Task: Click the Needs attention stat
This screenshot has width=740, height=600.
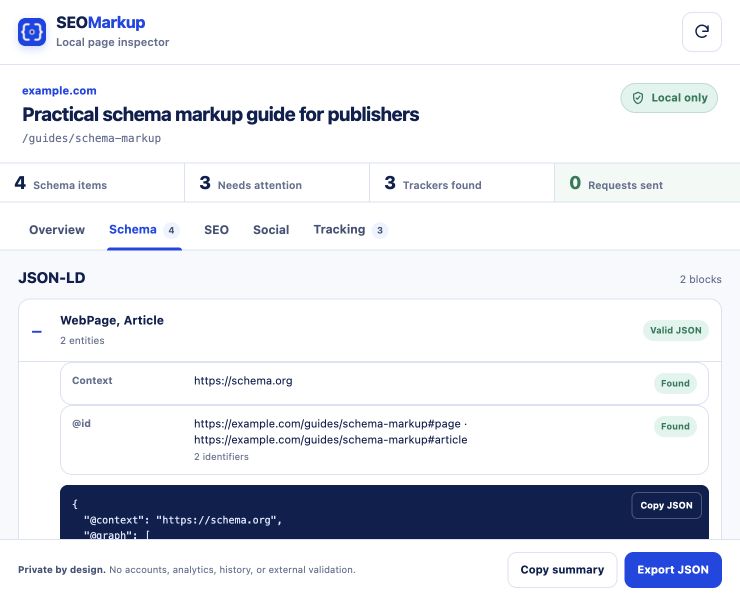Action: pyautogui.click(x=277, y=183)
